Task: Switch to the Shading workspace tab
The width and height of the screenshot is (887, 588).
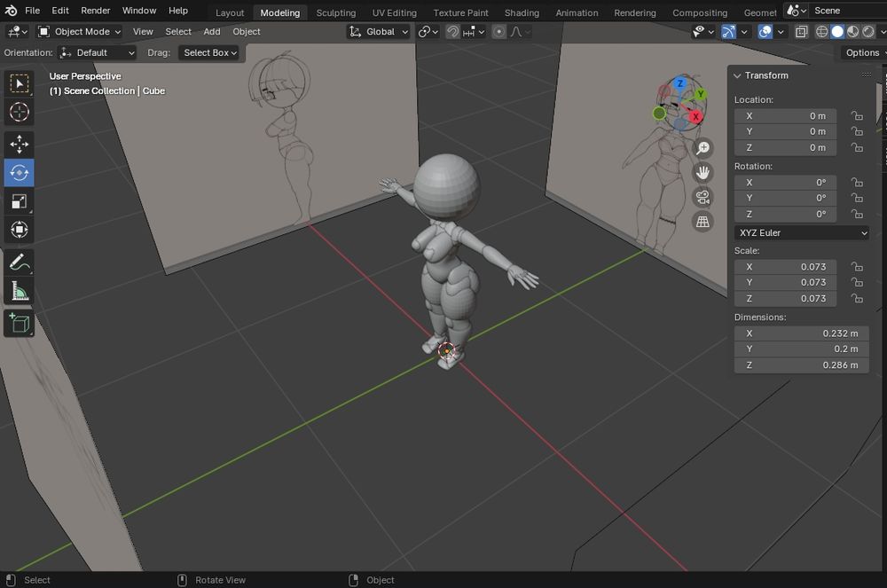Action: coord(522,12)
